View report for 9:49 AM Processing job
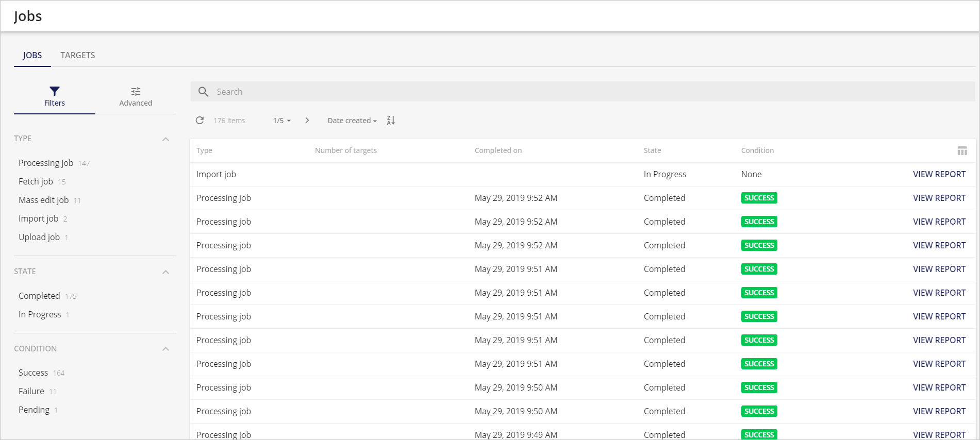This screenshot has width=980, height=440. point(939,434)
